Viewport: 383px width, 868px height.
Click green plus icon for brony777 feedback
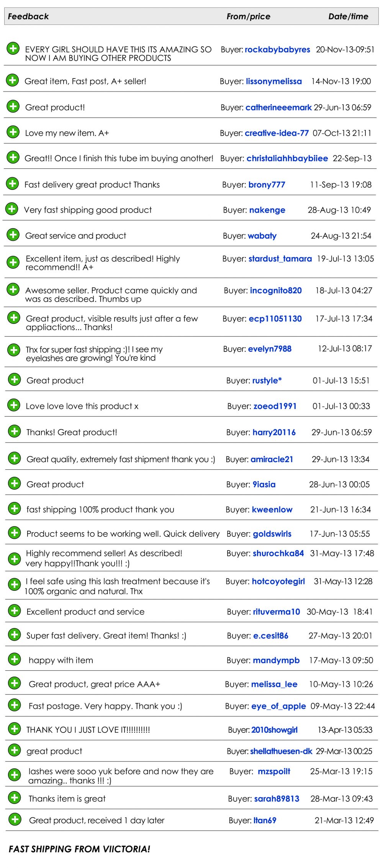coord(13,183)
